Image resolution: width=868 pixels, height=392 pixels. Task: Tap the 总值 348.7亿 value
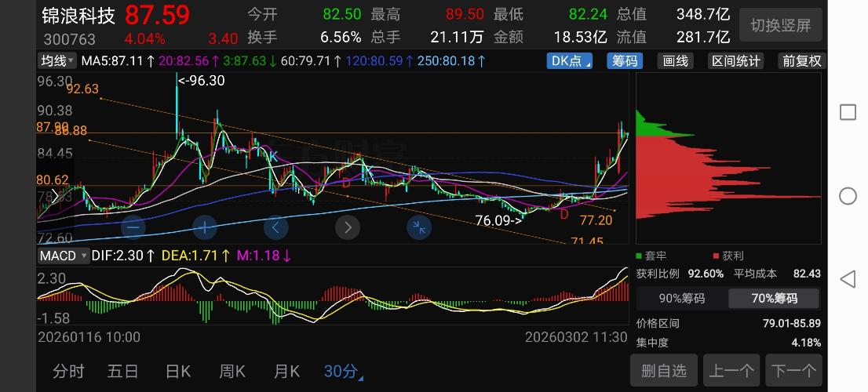pos(703,14)
